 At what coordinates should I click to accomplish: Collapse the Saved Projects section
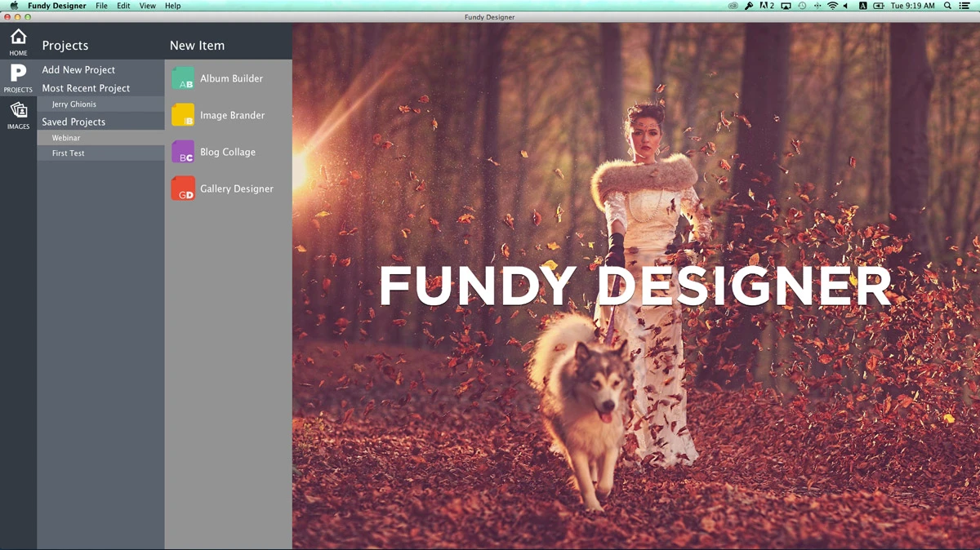pyautogui.click(x=73, y=121)
